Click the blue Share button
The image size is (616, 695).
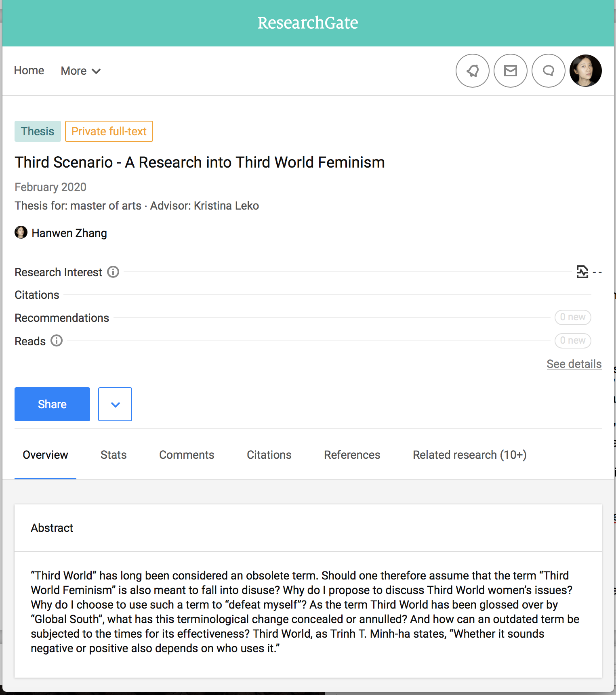(52, 404)
